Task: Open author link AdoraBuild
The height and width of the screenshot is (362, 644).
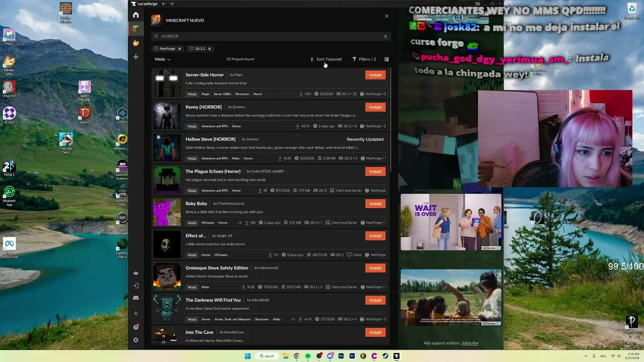Action: (x=260, y=300)
